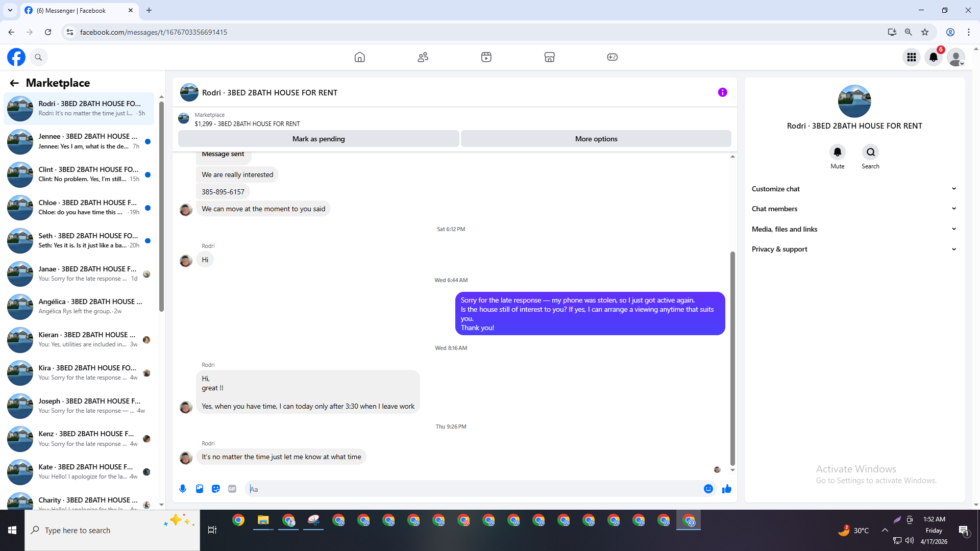This screenshot has height=551, width=980.
Task: Open the Windows action center notifications
Action: click(964, 530)
